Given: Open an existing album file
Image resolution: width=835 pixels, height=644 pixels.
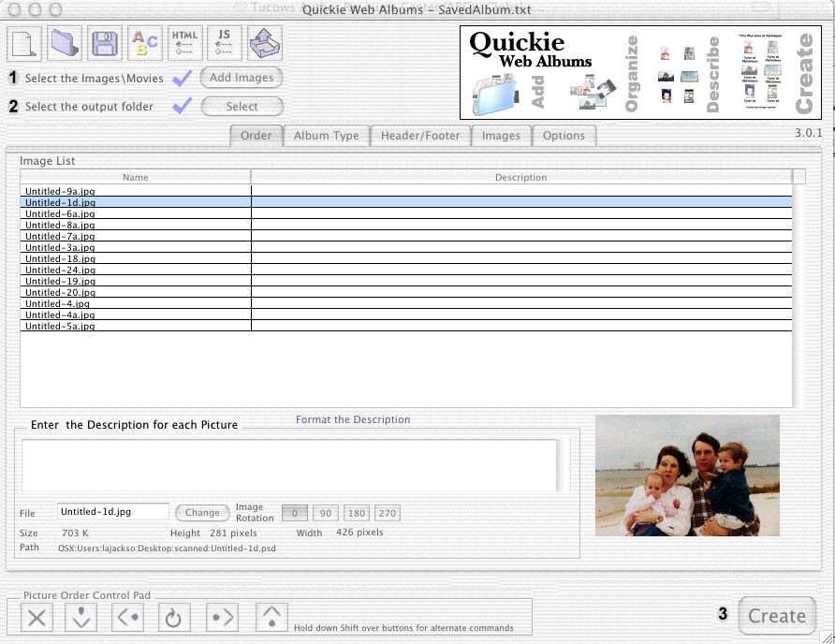Looking at the screenshot, I should pos(62,42).
